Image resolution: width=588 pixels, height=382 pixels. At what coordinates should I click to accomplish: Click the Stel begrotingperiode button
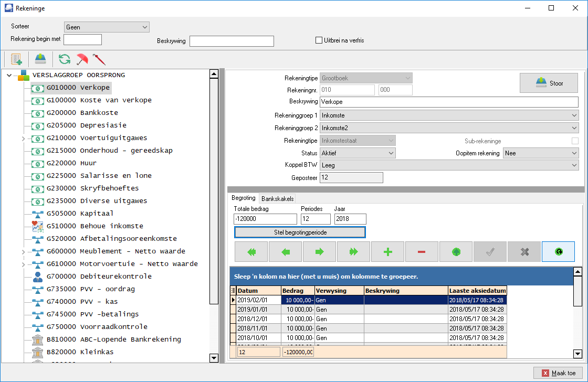point(300,232)
